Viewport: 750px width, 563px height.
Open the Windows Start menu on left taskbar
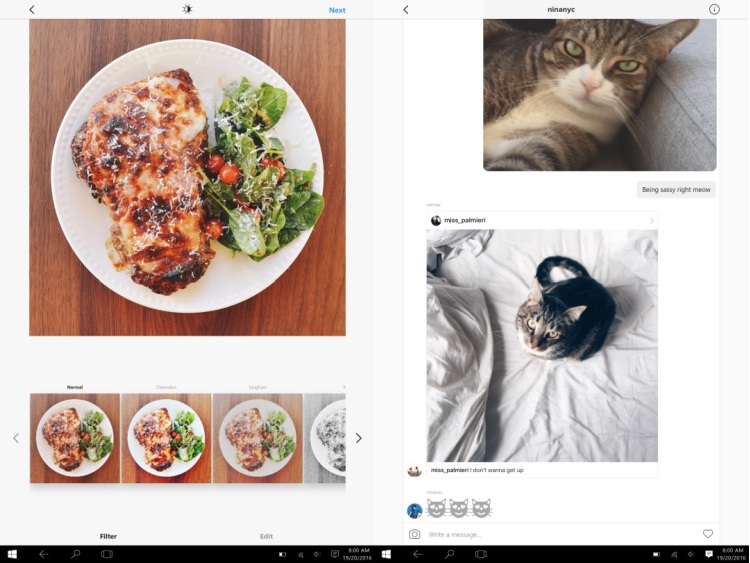12,554
